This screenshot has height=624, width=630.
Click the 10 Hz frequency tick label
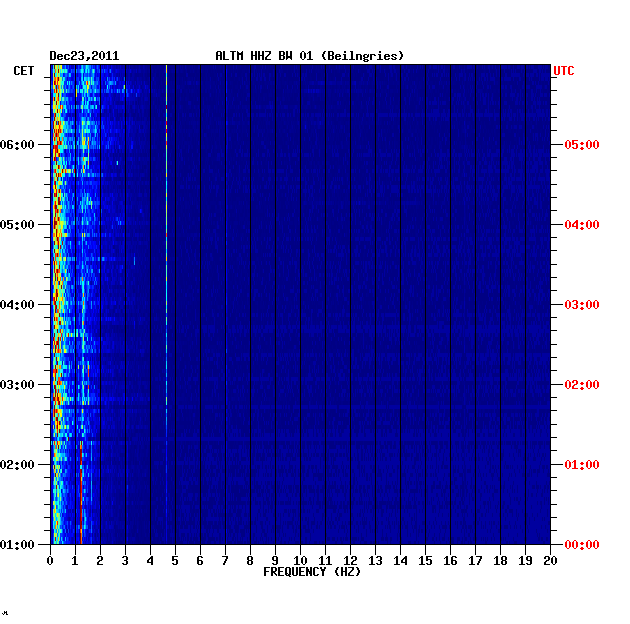click(300, 561)
